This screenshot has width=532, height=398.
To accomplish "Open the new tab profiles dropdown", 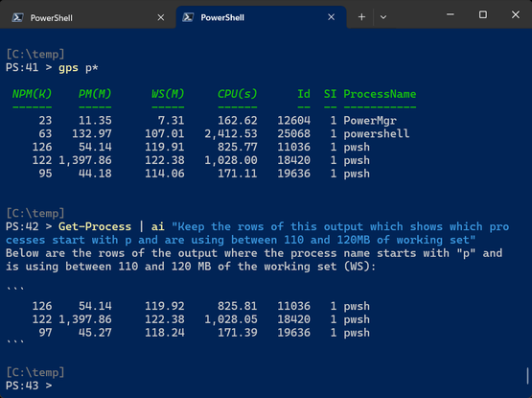I will click(383, 17).
